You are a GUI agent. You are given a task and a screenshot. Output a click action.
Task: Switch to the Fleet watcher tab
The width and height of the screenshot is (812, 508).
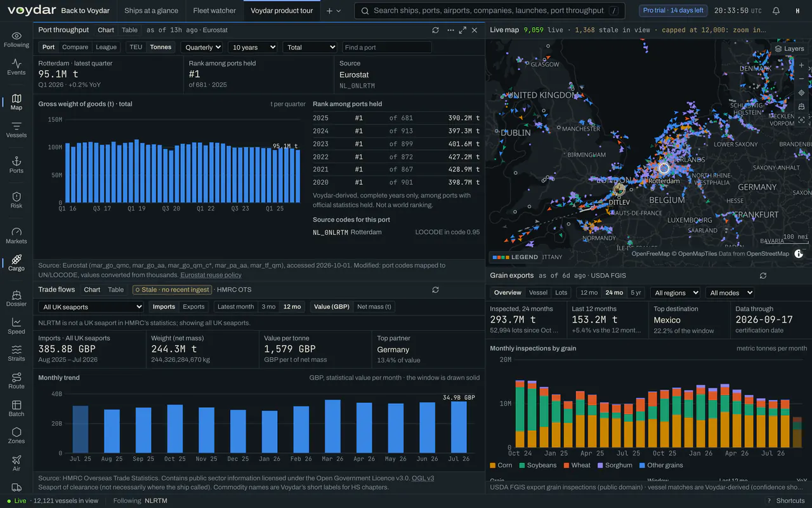pyautogui.click(x=214, y=11)
